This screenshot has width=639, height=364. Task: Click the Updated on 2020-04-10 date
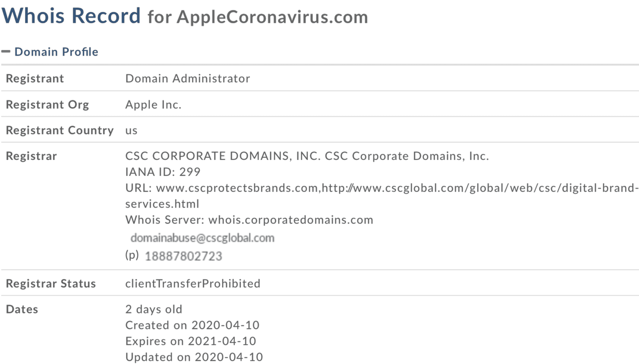coord(194,357)
